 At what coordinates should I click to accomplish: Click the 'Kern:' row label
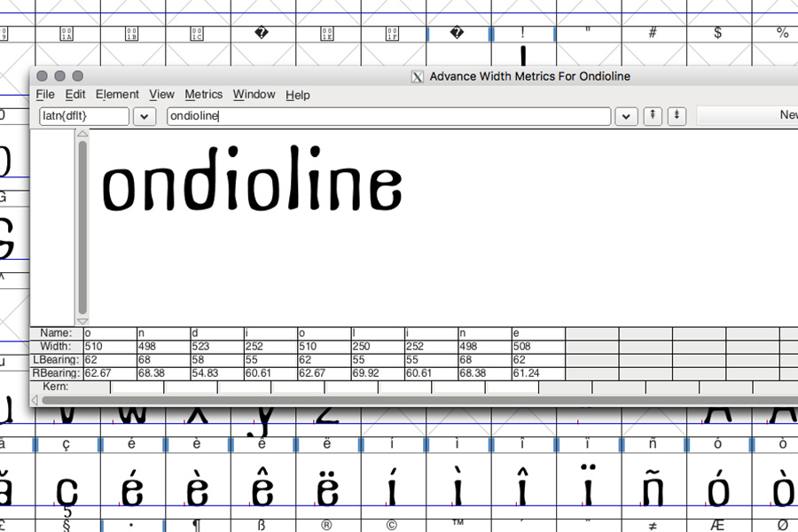55,387
